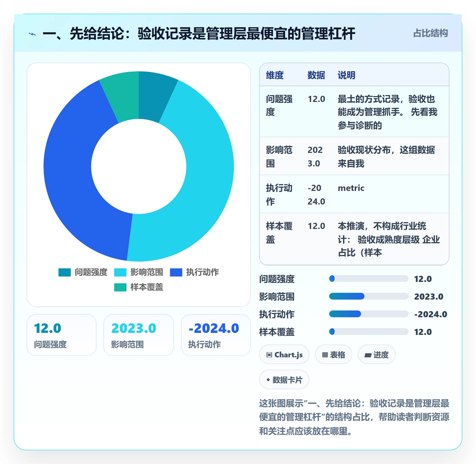
Task: Click the 影响范围 progress bar
Action: point(369,296)
